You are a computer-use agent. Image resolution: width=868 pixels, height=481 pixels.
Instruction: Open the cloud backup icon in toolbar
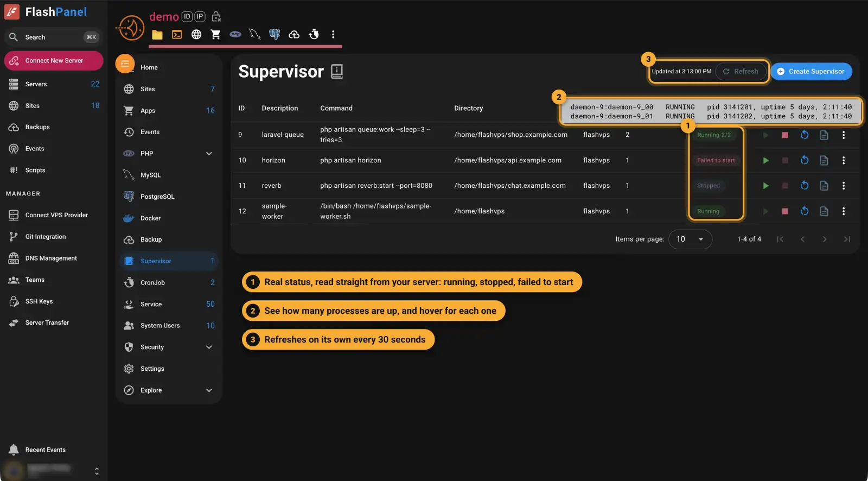coord(294,35)
